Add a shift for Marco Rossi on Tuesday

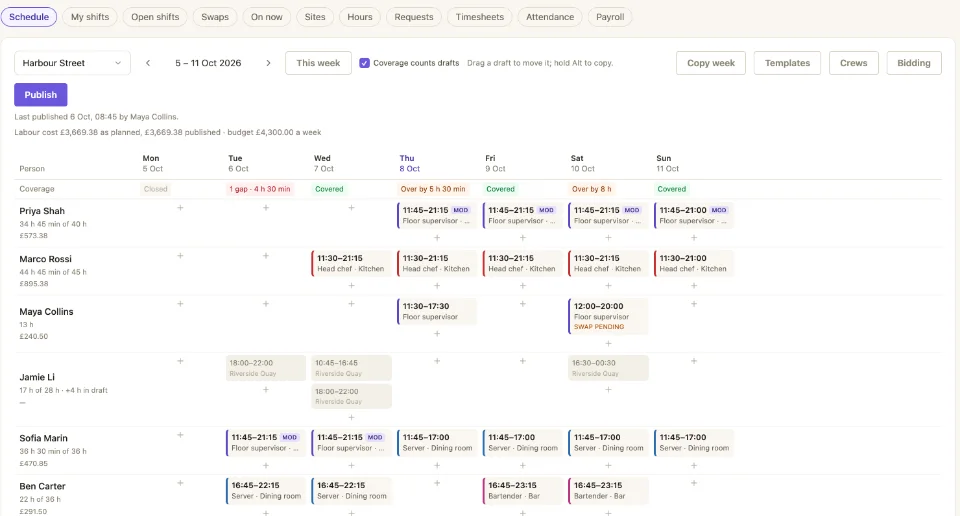pyautogui.click(x=266, y=256)
